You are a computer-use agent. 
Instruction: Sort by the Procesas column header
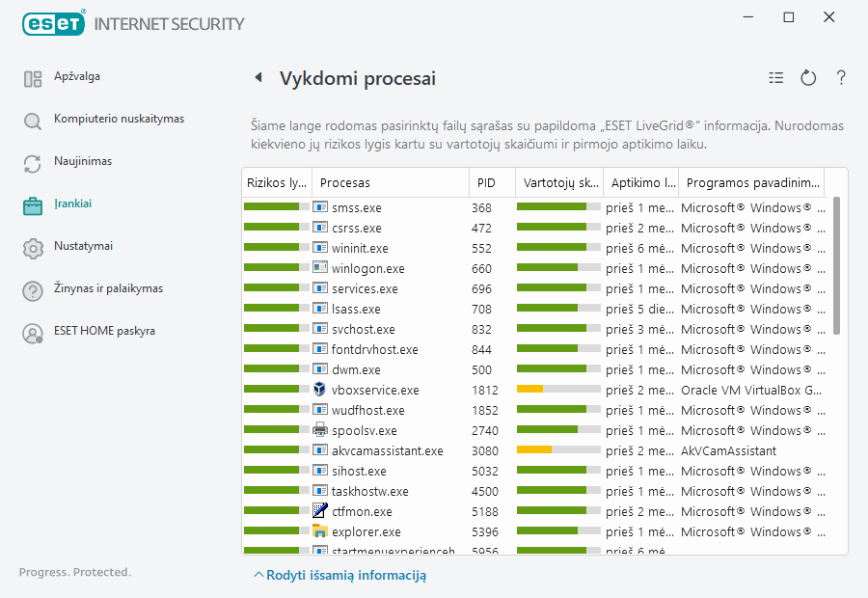[x=345, y=182]
